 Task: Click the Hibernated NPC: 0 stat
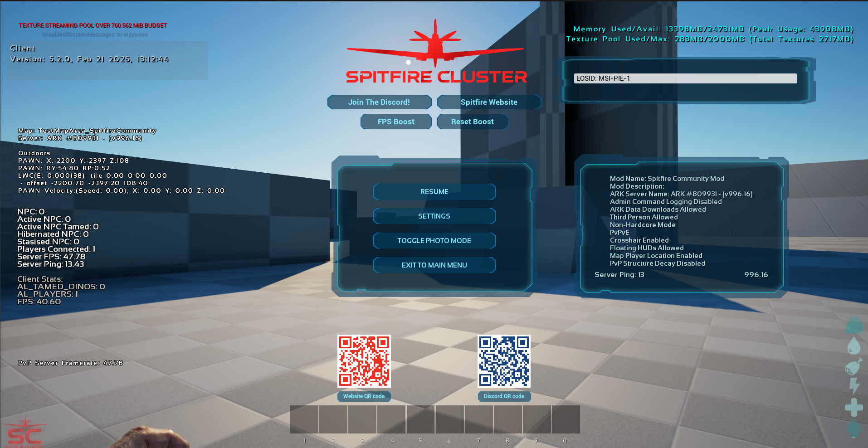(53, 234)
